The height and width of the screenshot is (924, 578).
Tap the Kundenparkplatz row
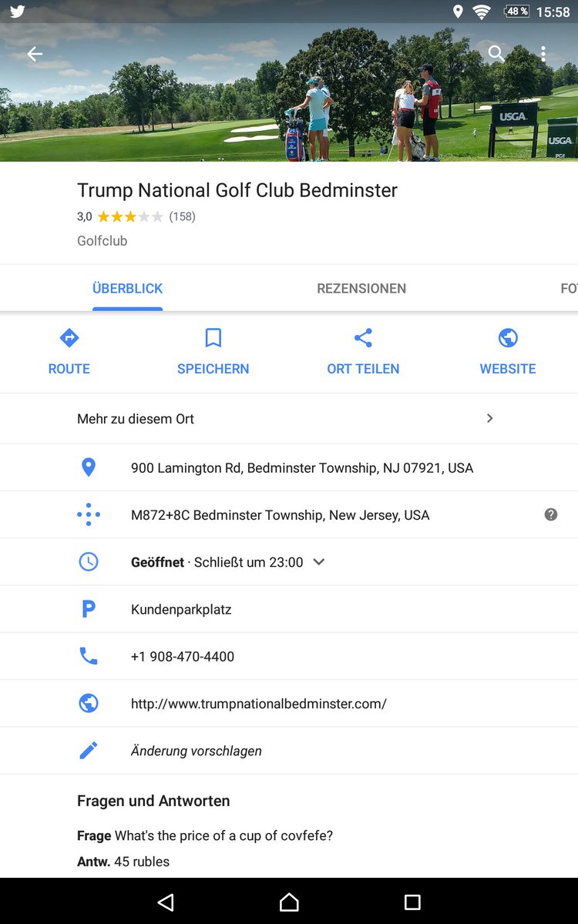tap(289, 609)
